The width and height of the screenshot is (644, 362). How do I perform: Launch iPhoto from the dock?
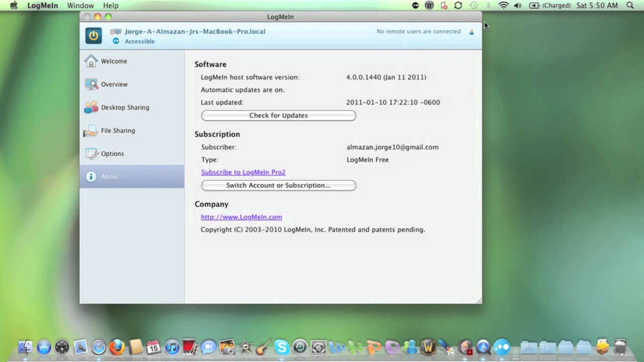pyautogui.click(x=227, y=347)
